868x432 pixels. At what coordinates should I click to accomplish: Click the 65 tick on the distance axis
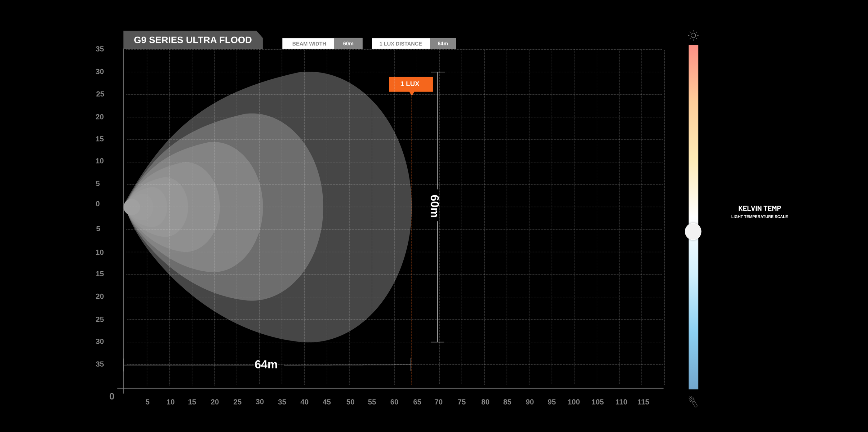click(x=417, y=402)
